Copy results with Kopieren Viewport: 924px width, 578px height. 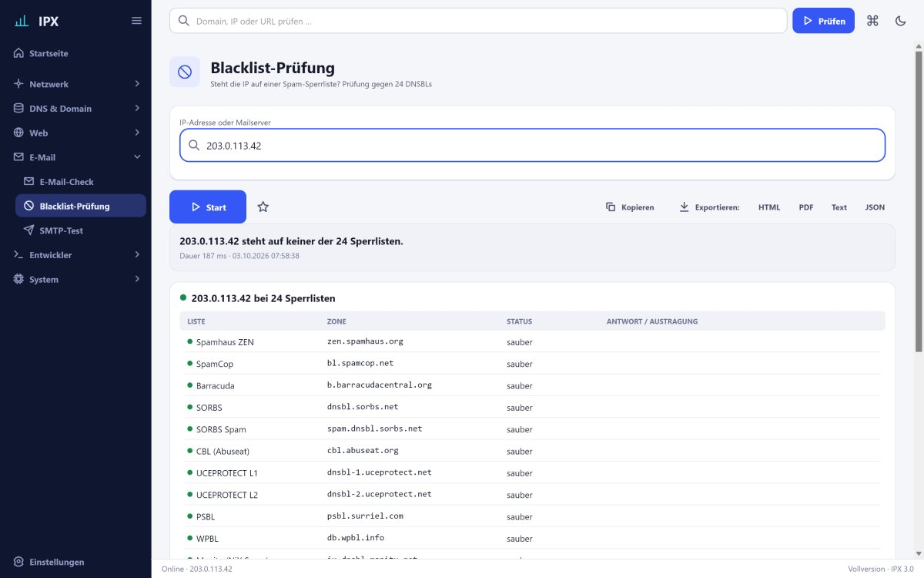pos(631,207)
